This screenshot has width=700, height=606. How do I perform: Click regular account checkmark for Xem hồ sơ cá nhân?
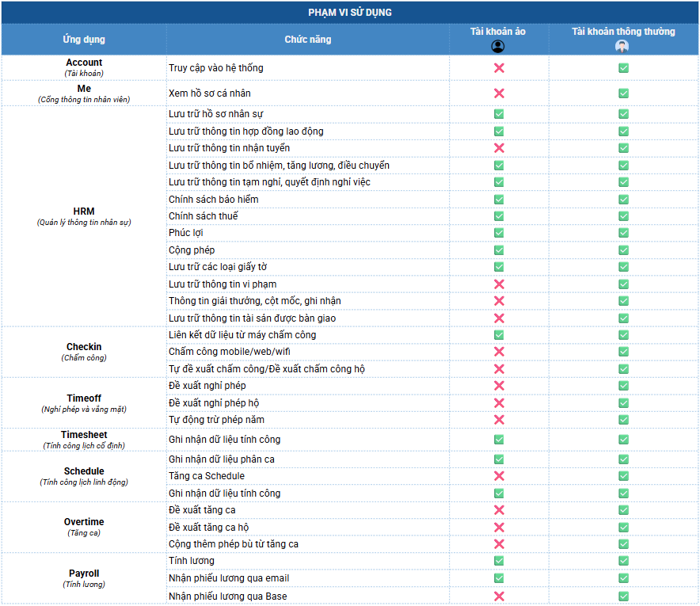[x=624, y=93]
